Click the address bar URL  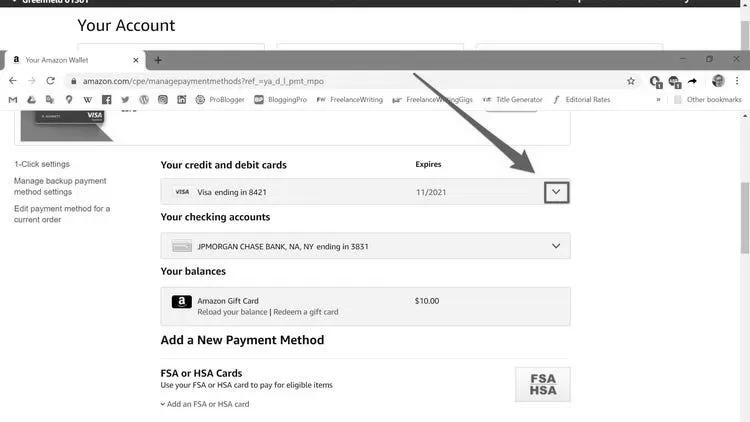pyautogui.click(x=203, y=81)
